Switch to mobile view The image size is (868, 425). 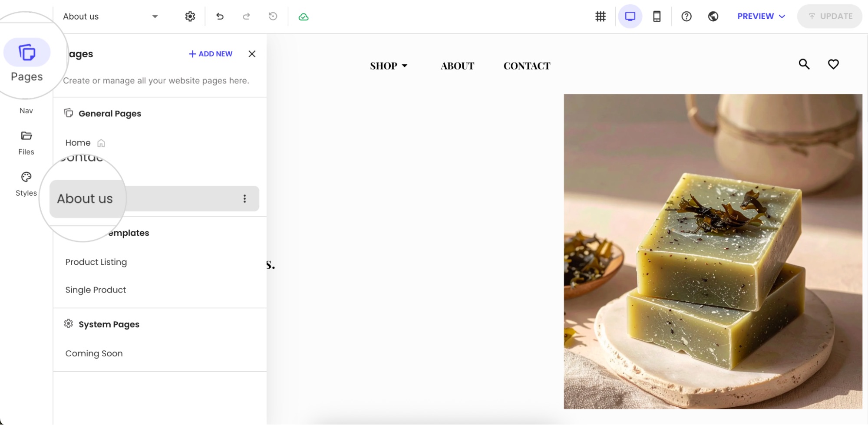point(657,16)
